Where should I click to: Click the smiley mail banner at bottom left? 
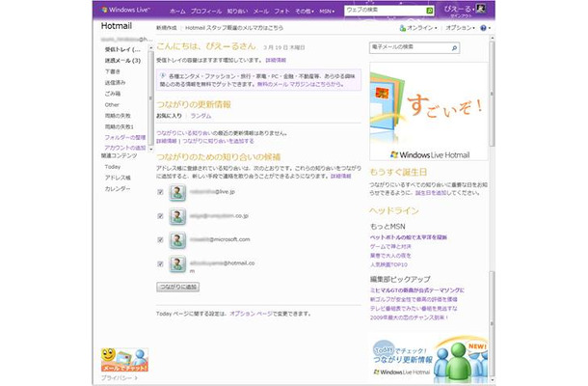[x=124, y=360]
